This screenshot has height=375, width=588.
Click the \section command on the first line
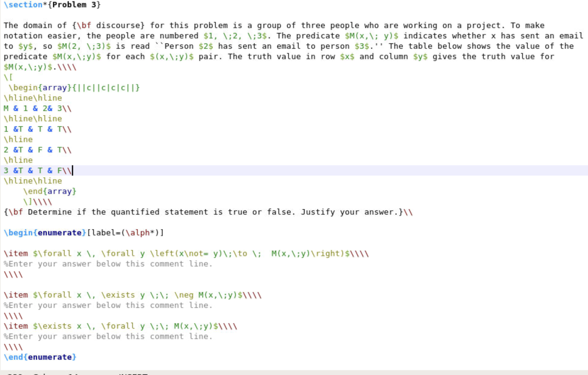[23, 5]
